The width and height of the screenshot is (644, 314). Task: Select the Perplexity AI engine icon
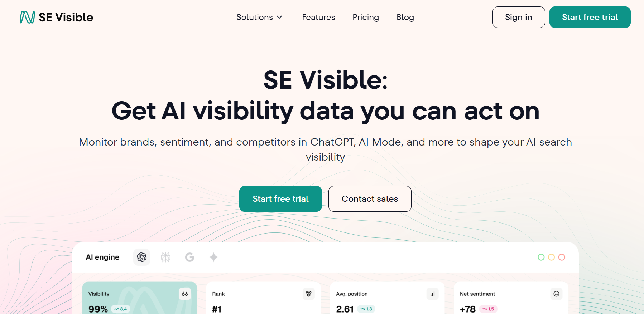[x=165, y=257]
